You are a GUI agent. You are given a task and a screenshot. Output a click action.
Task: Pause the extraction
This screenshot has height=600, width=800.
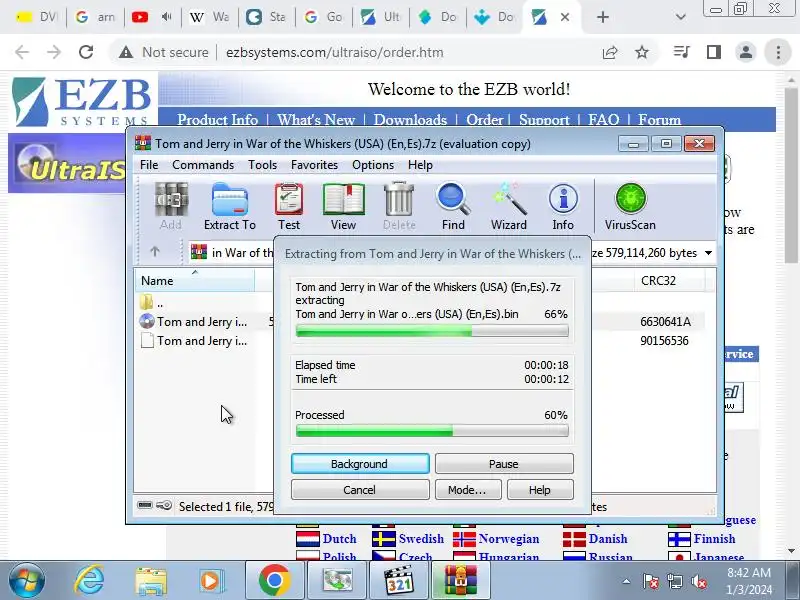(504, 464)
